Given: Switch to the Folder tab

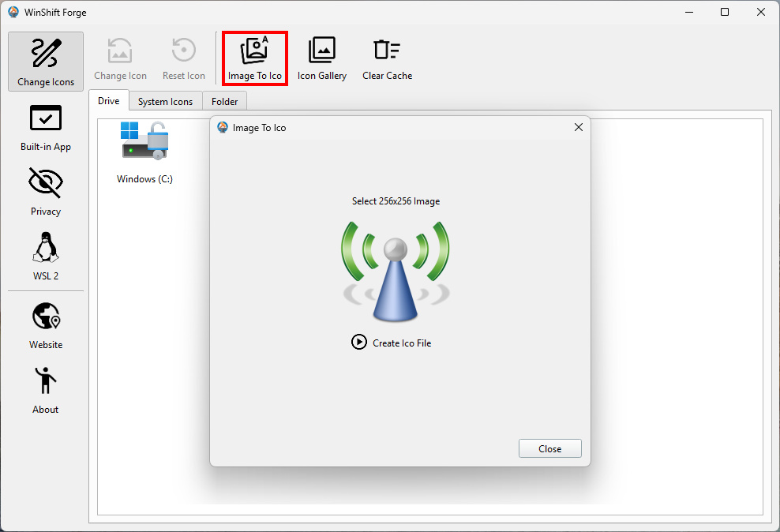Looking at the screenshot, I should [225, 102].
